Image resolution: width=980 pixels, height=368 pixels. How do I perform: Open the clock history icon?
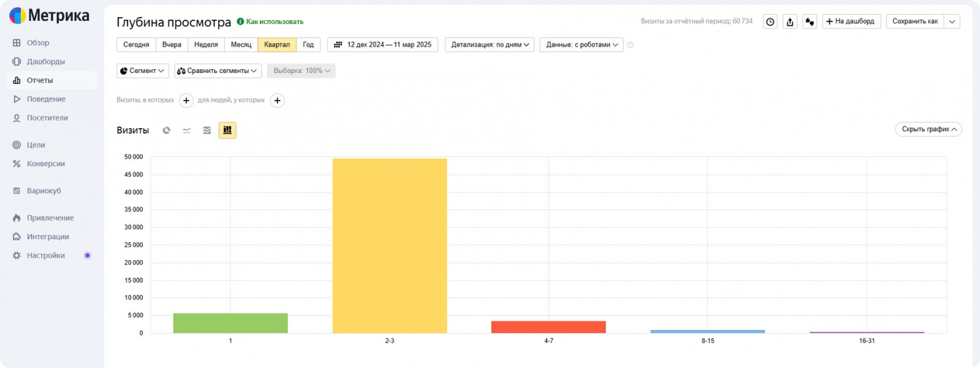(771, 21)
